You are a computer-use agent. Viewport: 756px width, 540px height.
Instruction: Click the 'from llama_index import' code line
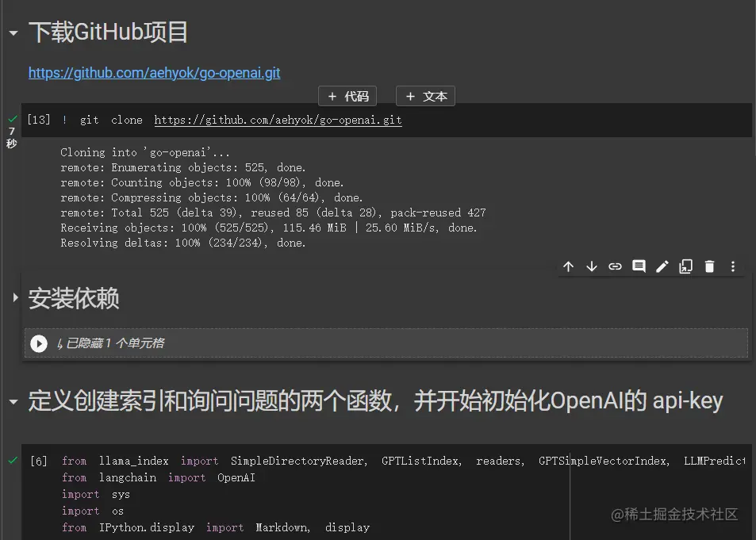click(x=403, y=461)
